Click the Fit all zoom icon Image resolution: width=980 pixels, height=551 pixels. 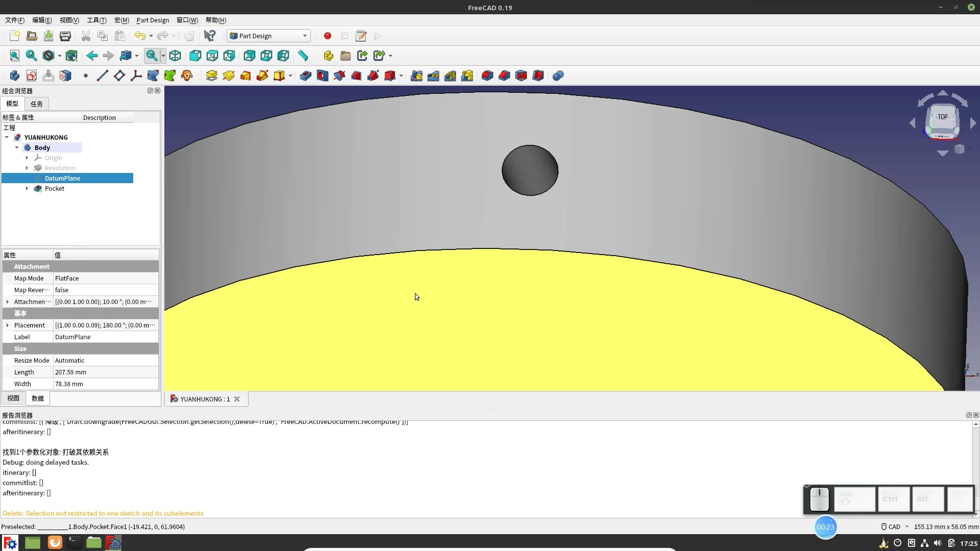click(x=14, y=56)
